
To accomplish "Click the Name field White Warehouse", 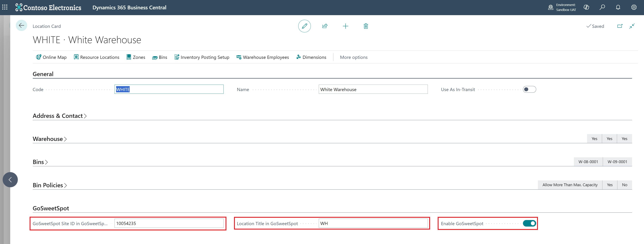I will click(x=373, y=89).
